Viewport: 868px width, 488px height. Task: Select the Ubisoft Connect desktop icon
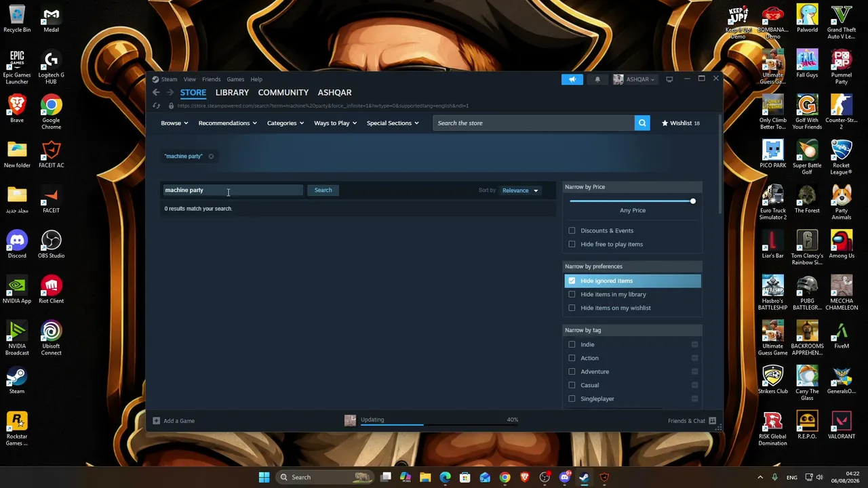click(51, 338)
